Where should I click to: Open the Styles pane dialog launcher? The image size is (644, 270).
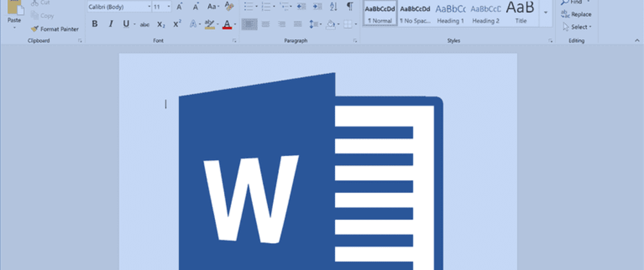point(550,40)
